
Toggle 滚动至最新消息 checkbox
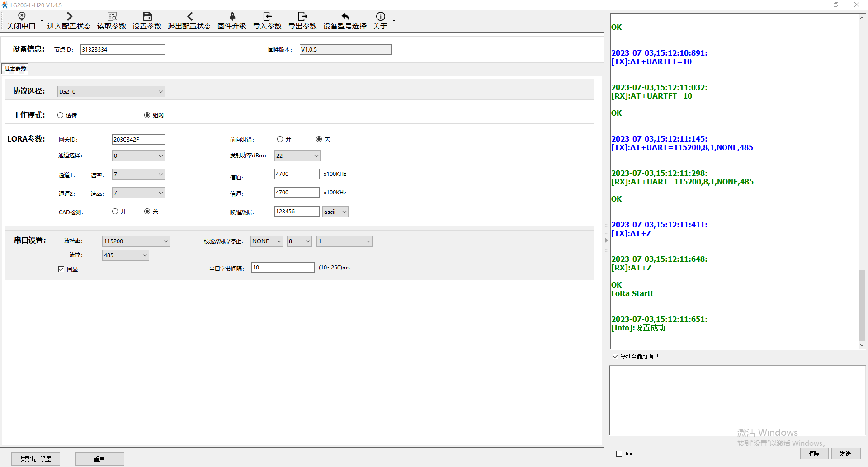coord(615,357)
